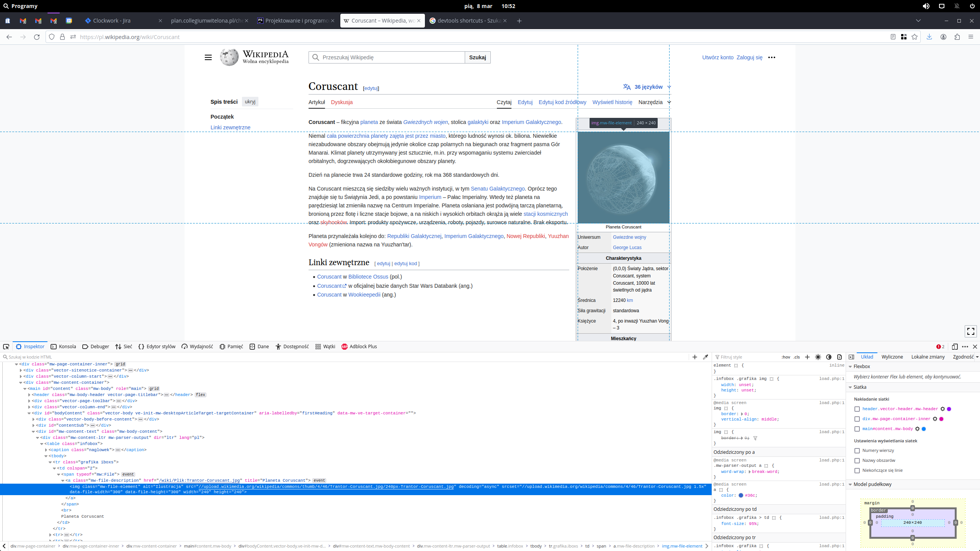980x551 pixels.
Task: Click the #36c link color swatch
Action: pos(741,496)
